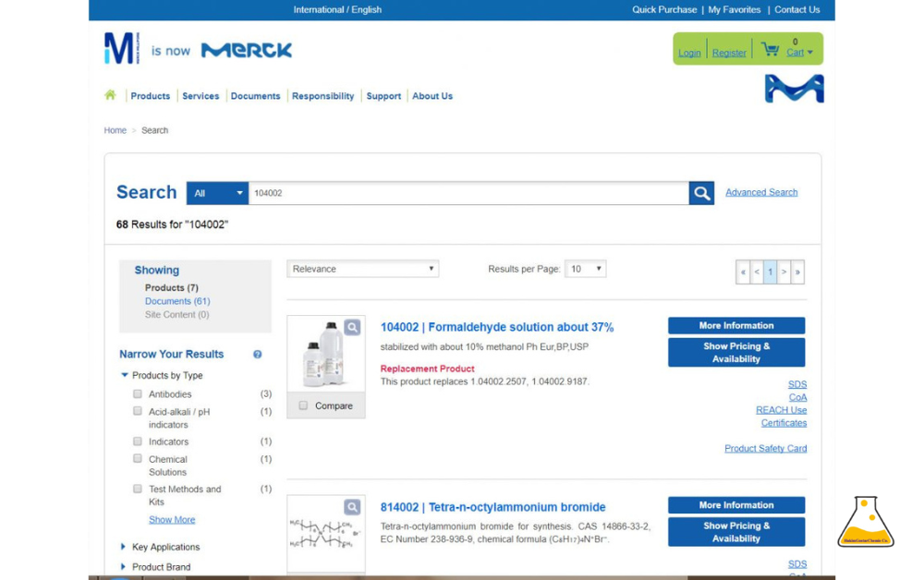
Task: Open Quick Purchase in the top bar
Action: tap(664, 9)
